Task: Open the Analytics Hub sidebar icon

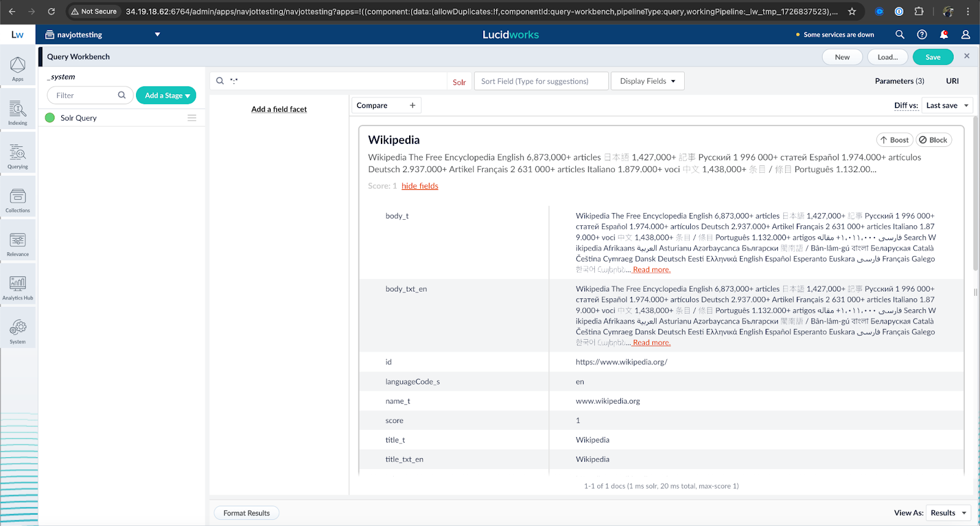Action: pyautogui.click(x=18, y=288)
